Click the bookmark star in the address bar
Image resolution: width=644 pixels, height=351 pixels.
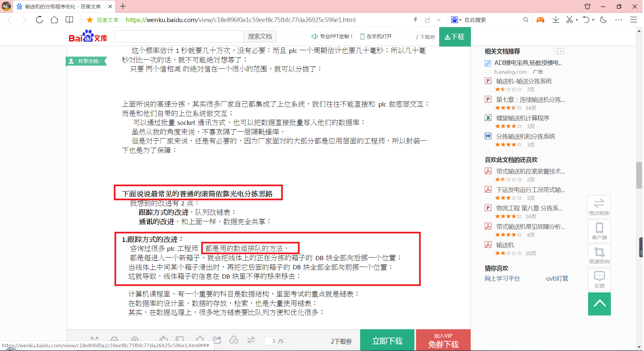(x=90, y=20)
